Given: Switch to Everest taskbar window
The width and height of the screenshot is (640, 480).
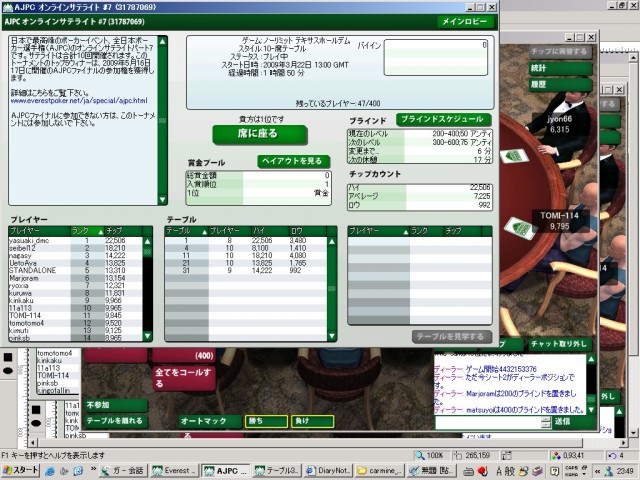Looking at the screenshot, I should pyautogui.click(x=174, y=471).
